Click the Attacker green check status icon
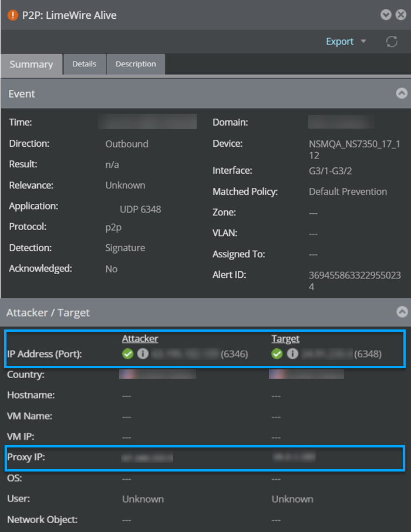411x532 pixels. pos(127,354)
